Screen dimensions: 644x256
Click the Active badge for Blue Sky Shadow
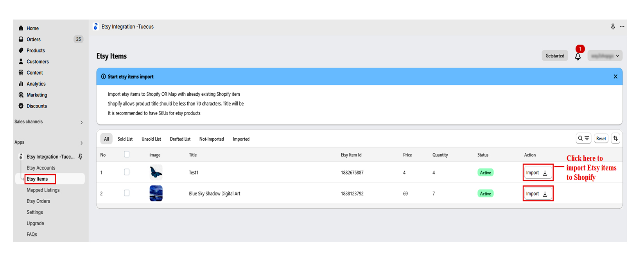486,194
